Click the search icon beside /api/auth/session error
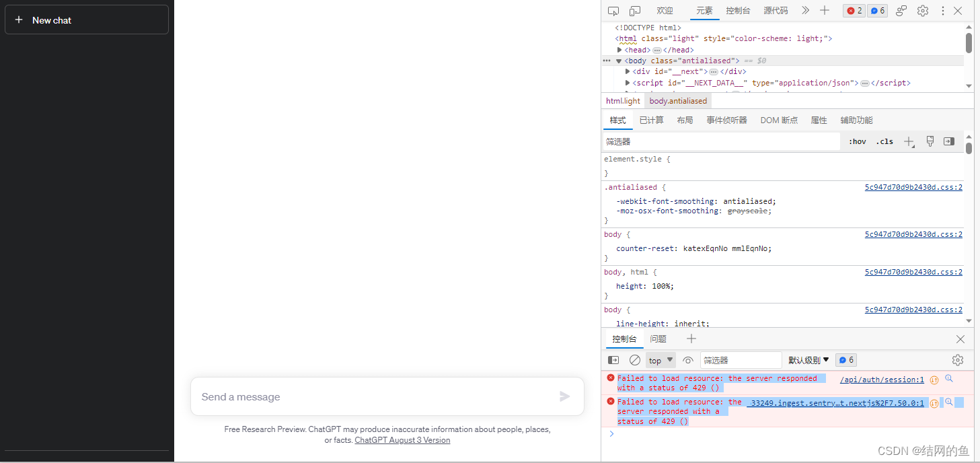Screen dimensions: 980x463 coord(949,378)
